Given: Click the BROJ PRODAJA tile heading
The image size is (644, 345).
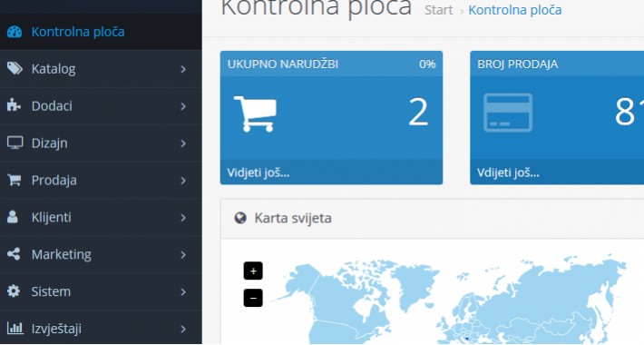Looking at the screenshot, I should tap(518, 64).
